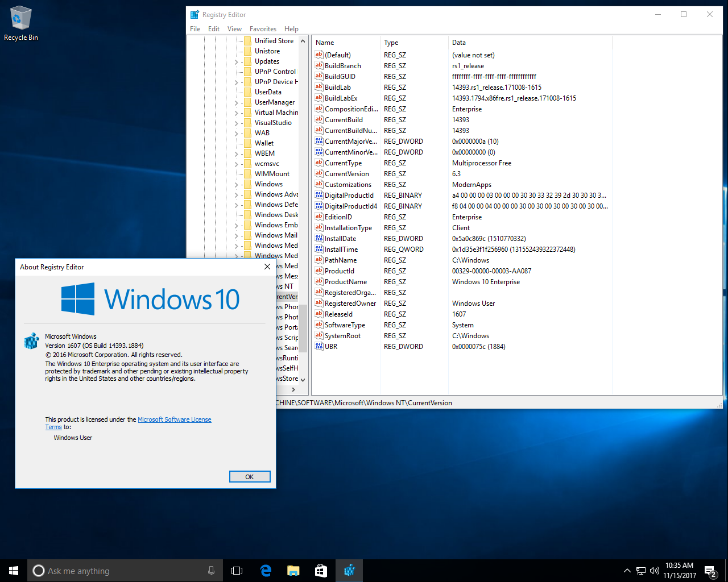
Task: Click the Type column header
Action: coord(414,43)
